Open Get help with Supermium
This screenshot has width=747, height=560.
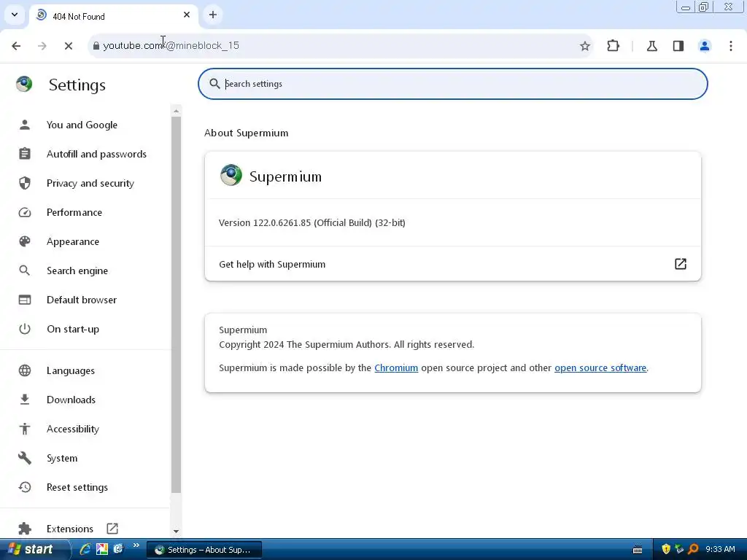pyautogui.click(x=452, y=264)
